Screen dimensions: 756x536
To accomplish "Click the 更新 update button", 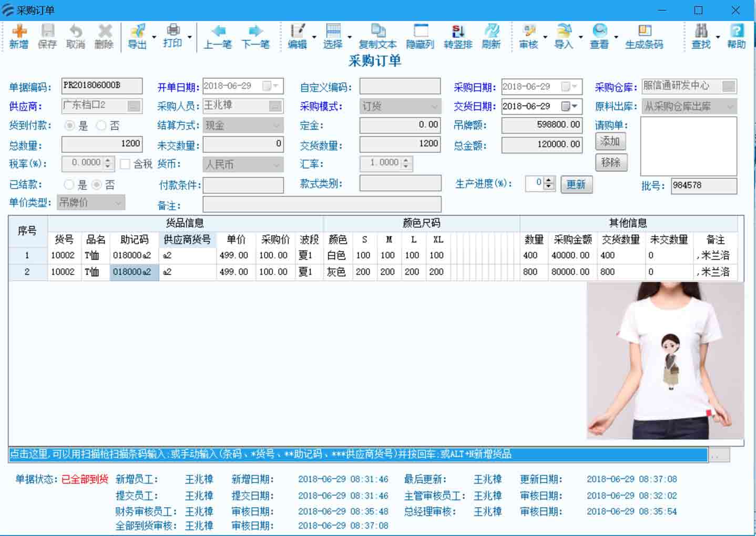I will click(576, 184).
